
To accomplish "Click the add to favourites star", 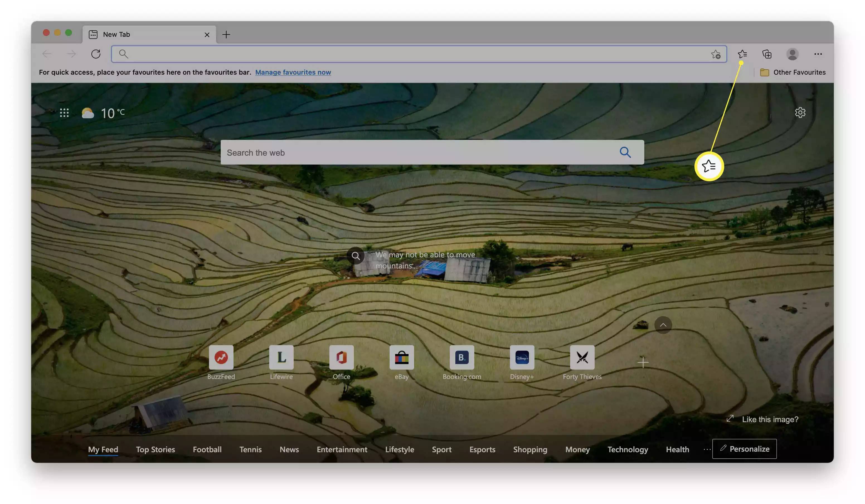I will tap(716, 53).
